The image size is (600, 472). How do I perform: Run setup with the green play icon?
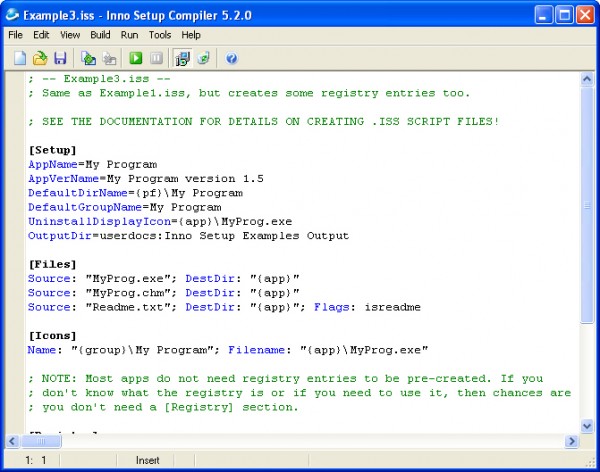pos(136,59)
